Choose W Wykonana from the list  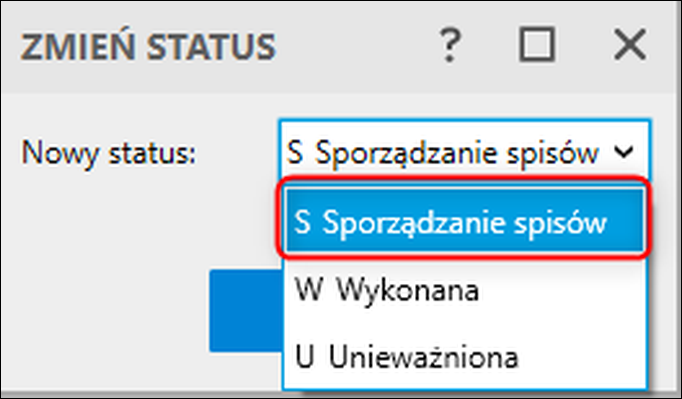pyautogui.click(x=465, y=290)
